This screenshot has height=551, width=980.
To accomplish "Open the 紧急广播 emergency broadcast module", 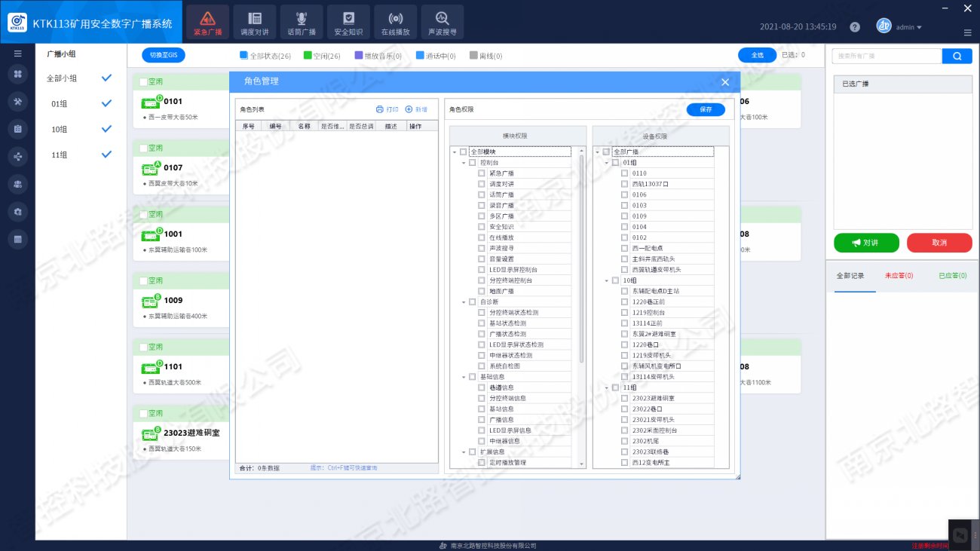I will click(x=207, y=23).
